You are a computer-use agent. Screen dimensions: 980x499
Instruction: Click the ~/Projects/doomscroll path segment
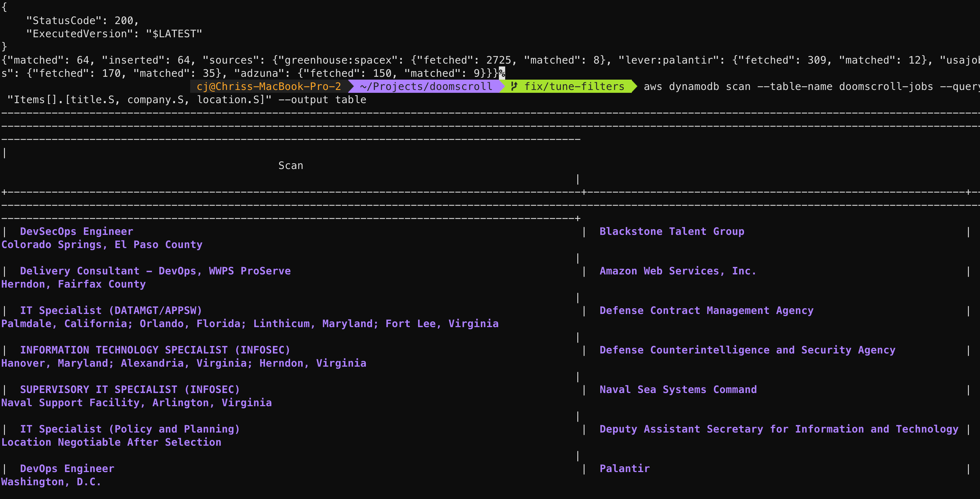426,87
